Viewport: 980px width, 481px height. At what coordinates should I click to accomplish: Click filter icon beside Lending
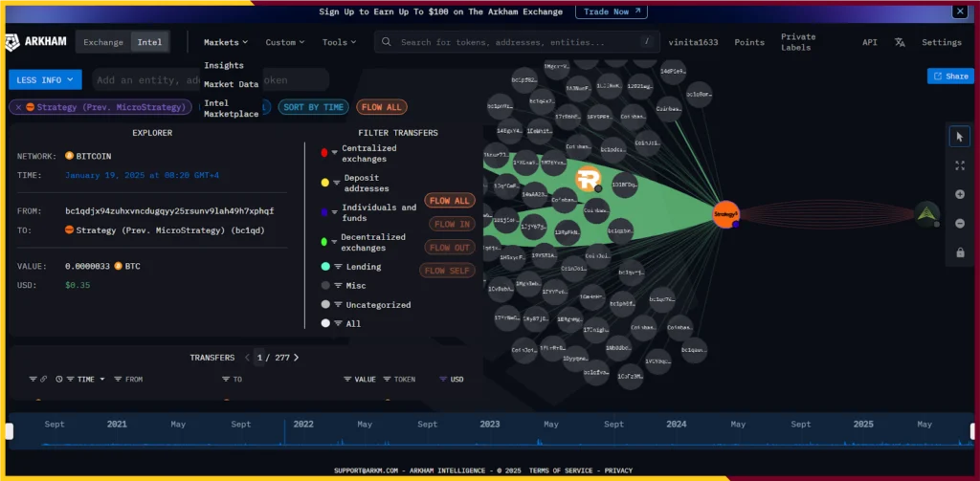[338, 267]
